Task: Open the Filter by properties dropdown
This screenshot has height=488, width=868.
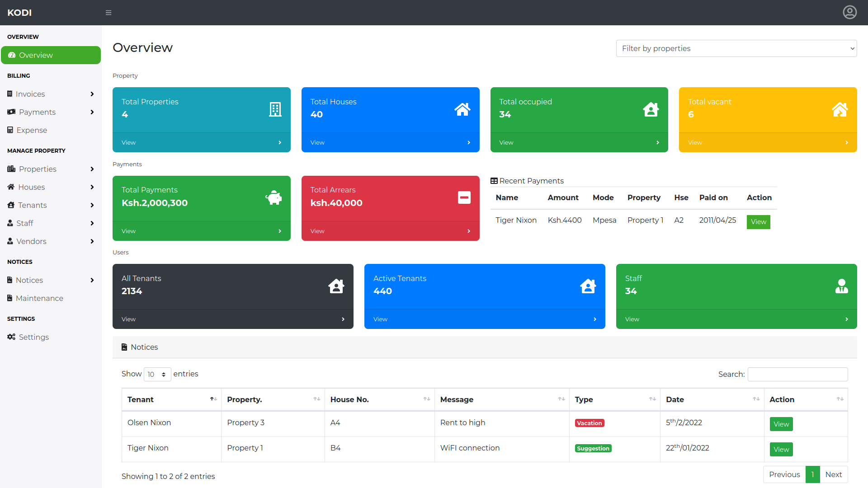Action: tap(736, 48)
